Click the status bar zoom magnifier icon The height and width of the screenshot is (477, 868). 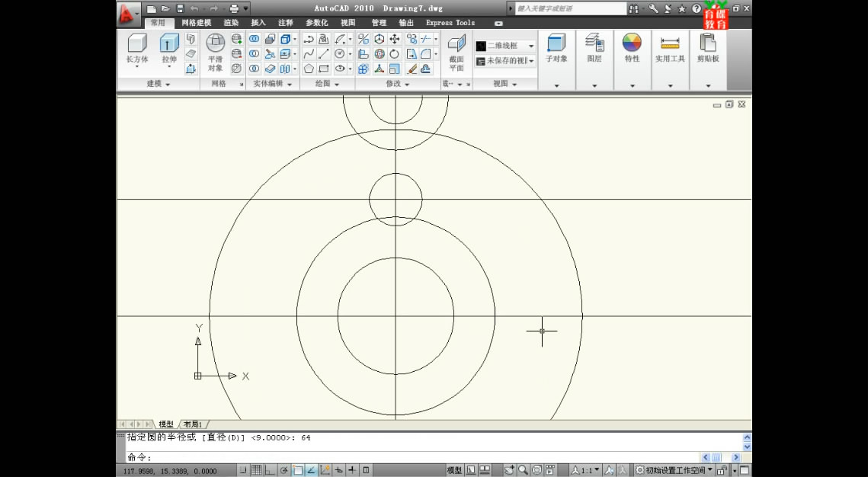tap(523, 470)
